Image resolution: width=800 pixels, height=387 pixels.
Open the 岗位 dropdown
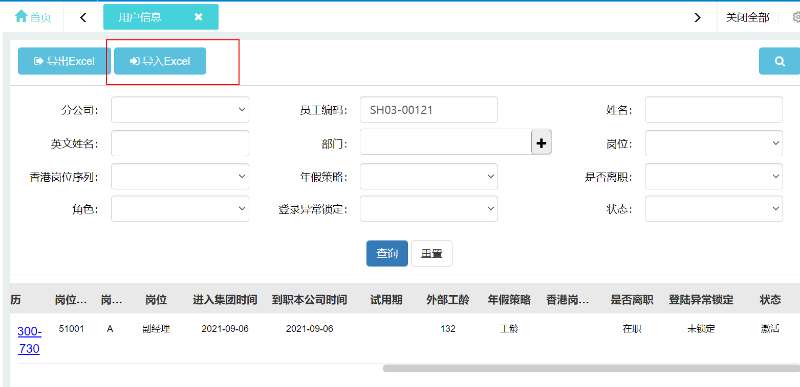(x=714, y=143)
